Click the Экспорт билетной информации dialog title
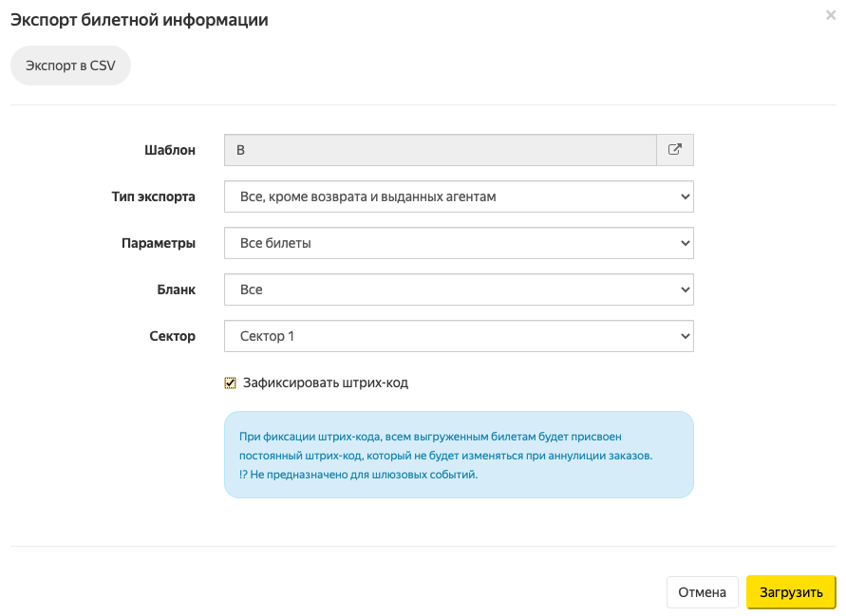 (139, 20)
